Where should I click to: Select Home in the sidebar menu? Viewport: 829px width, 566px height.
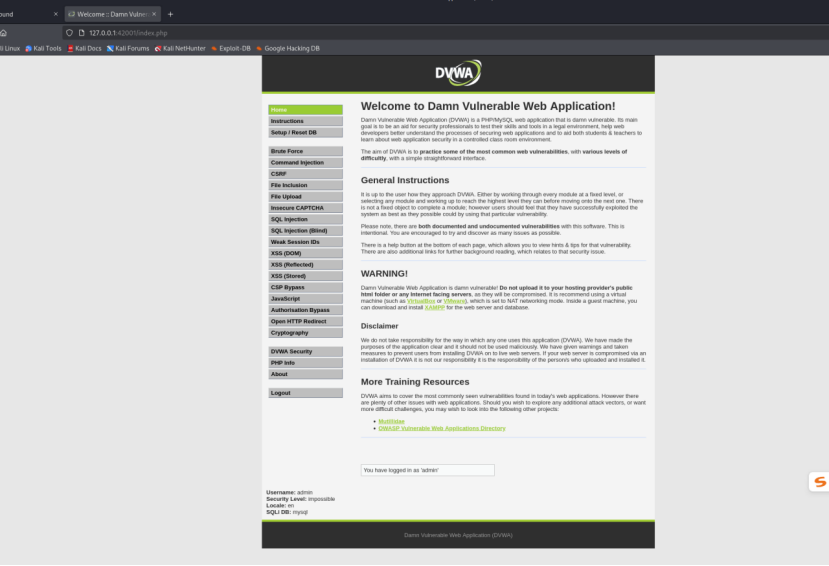point(306,110)
